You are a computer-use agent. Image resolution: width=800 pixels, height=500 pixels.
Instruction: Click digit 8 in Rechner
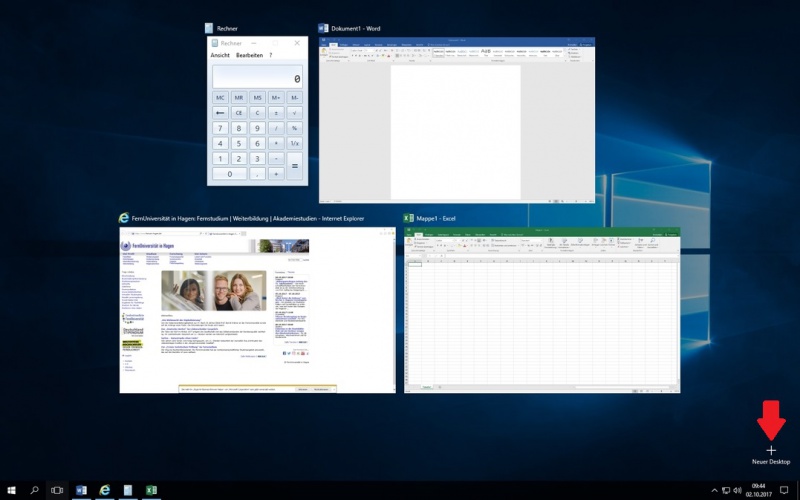click(239, 128)
